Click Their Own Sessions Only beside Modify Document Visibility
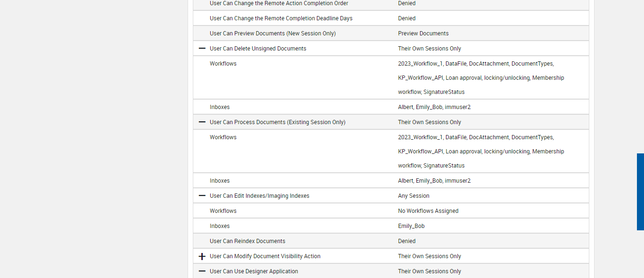The width and height of the screenshot is (644, 278). [x=429, y=256]
